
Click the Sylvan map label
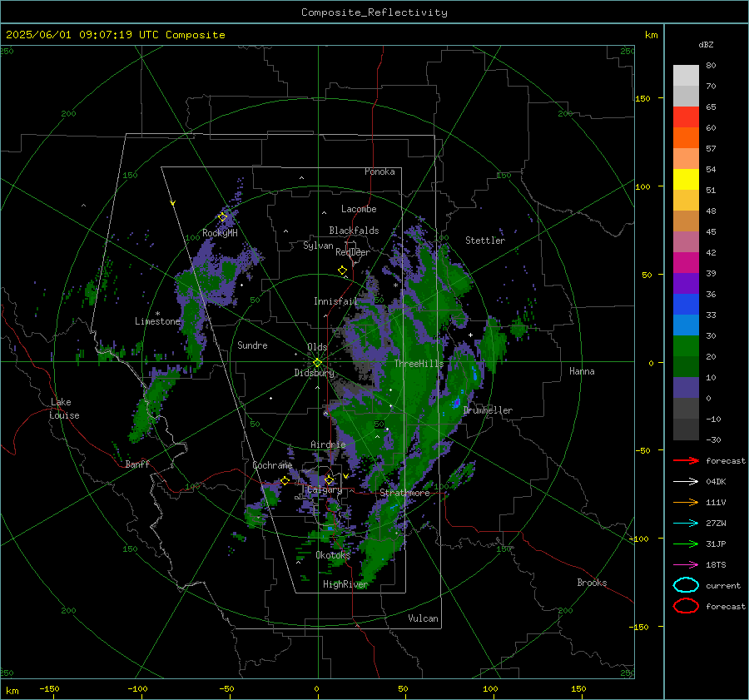click(x=318, y=246)
